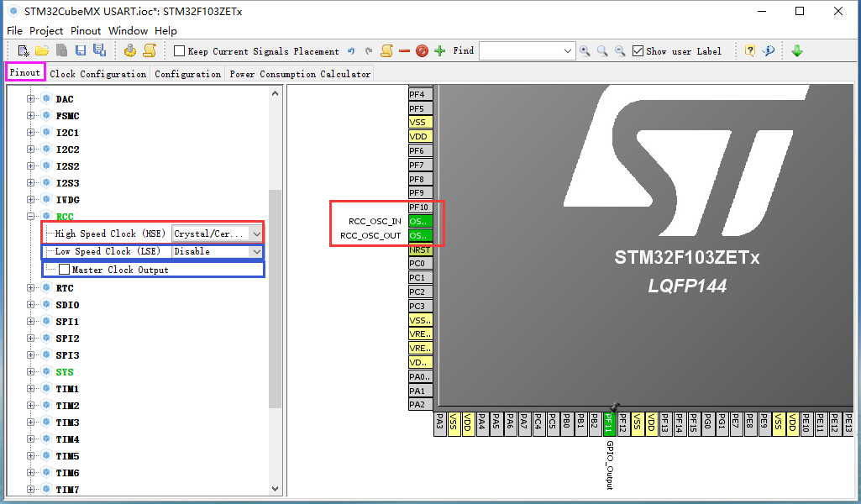Screen dimensions: 861x504
Task: Click the first magnifier zoom icon
Action: coord(585,51)
